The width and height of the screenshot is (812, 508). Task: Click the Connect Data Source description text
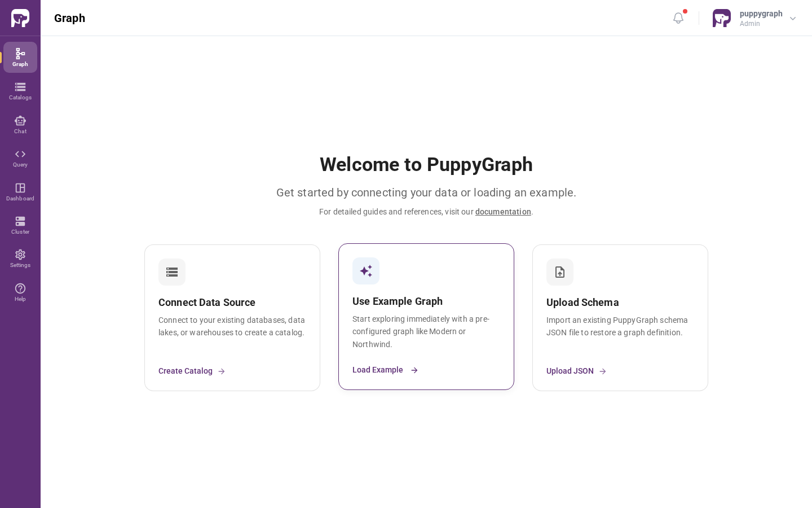click(x=232, y=326)
